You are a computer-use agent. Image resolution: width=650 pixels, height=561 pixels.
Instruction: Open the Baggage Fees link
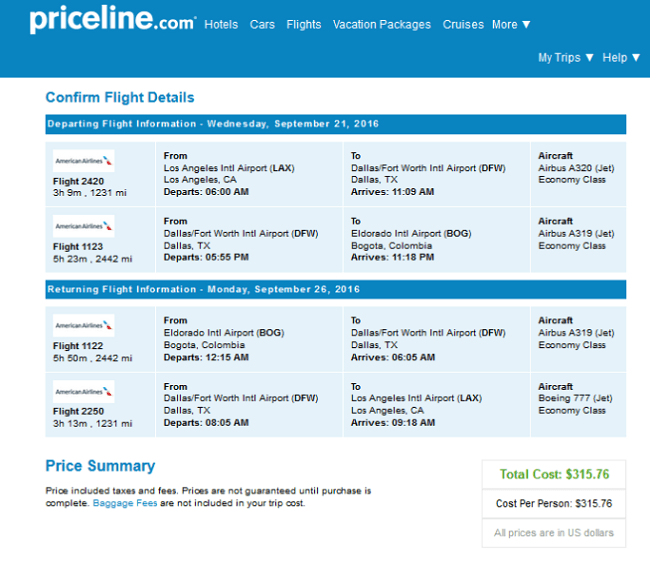[x=125, y=503]
